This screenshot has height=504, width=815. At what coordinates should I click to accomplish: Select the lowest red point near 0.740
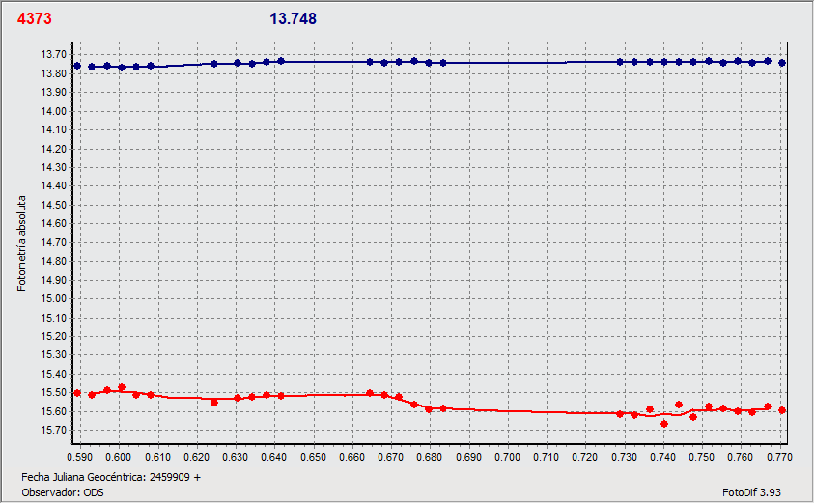click(664, 424)
